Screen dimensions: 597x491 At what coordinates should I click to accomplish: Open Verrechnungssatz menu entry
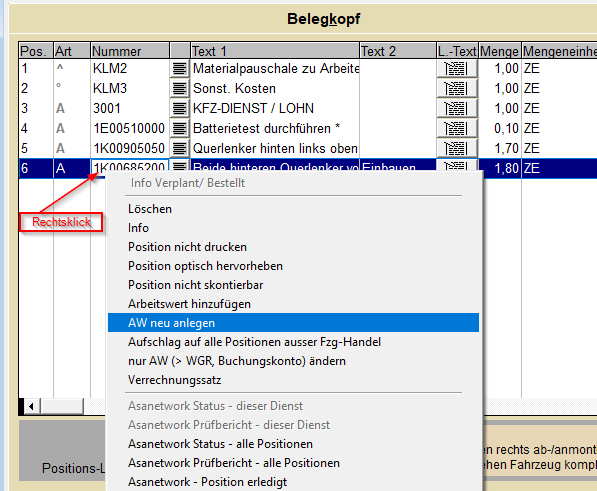click(x=293, y=380)
